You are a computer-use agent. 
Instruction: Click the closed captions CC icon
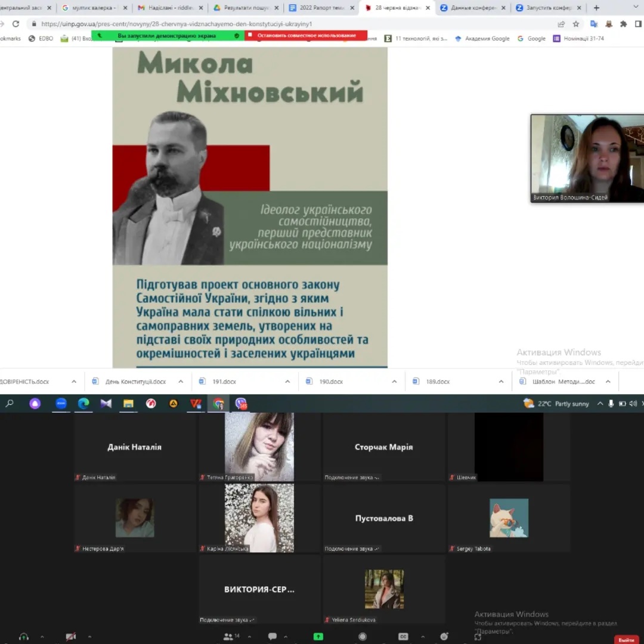point(403,636)
